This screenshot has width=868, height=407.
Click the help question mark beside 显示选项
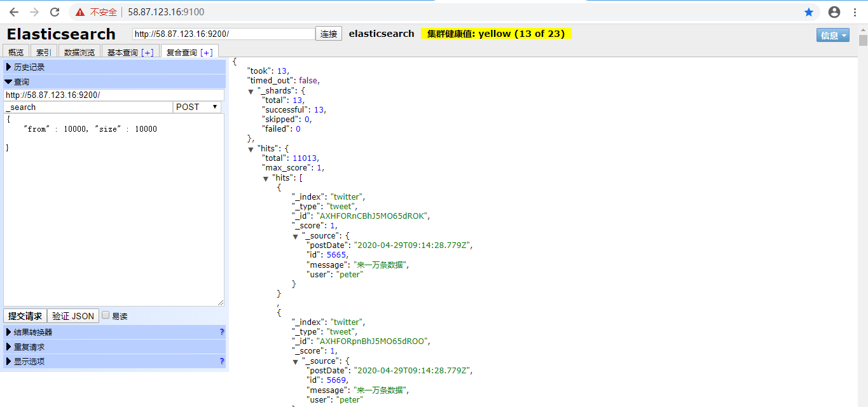[222, 361]
